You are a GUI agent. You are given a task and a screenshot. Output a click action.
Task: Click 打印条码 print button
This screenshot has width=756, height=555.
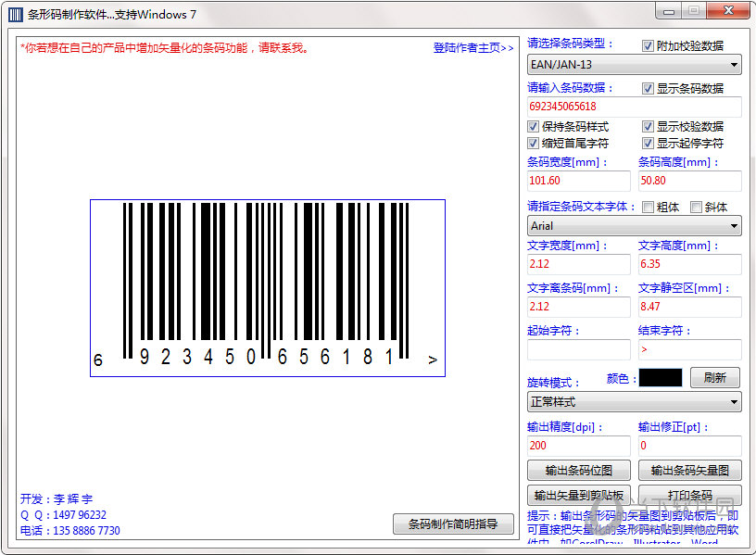[690, 495]
